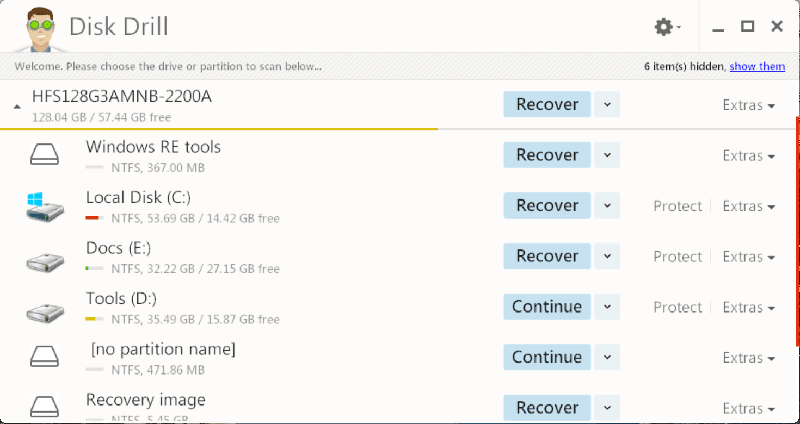
Task: Select the Windows RE tools partition icon
Action: (44, 155)
